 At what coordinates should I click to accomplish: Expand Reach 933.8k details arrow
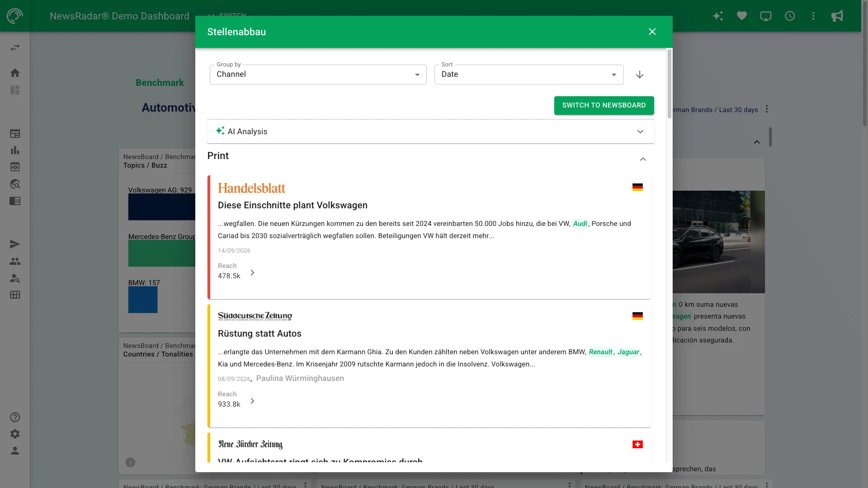pos(252,401)
